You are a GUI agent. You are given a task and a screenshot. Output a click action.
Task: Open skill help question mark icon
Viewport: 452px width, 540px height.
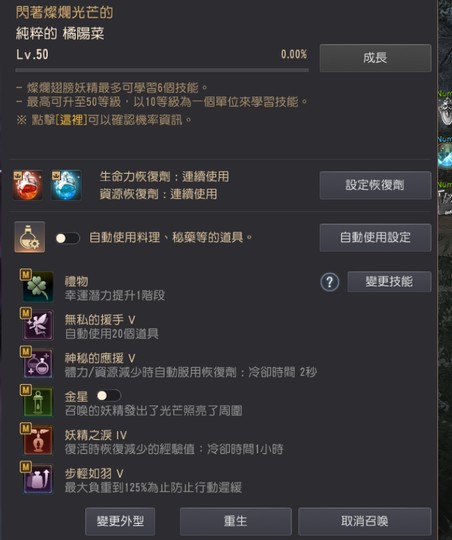pyautogui.click(x=330, y=282)
